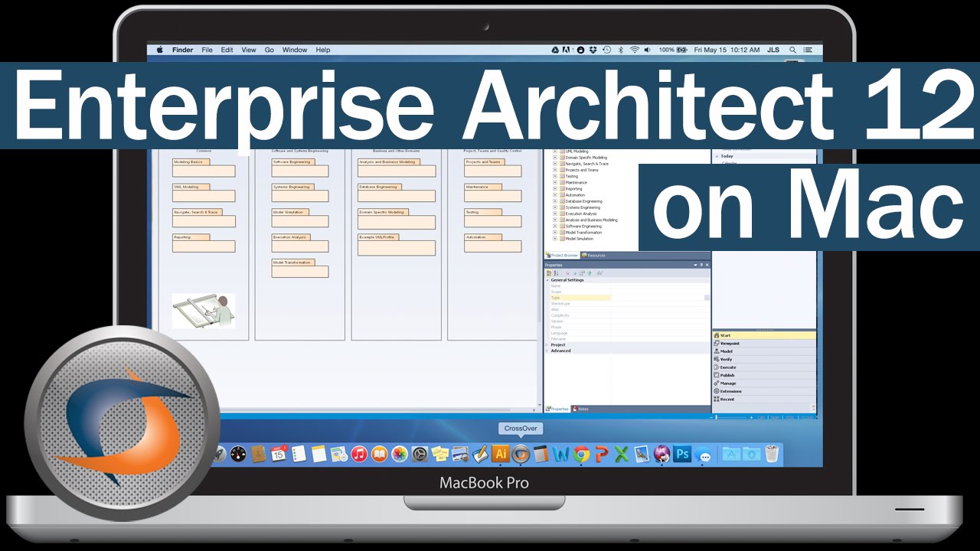Open the Wi-Fi status menu
Screen dimensions: 980x551
tap(634, 50)
